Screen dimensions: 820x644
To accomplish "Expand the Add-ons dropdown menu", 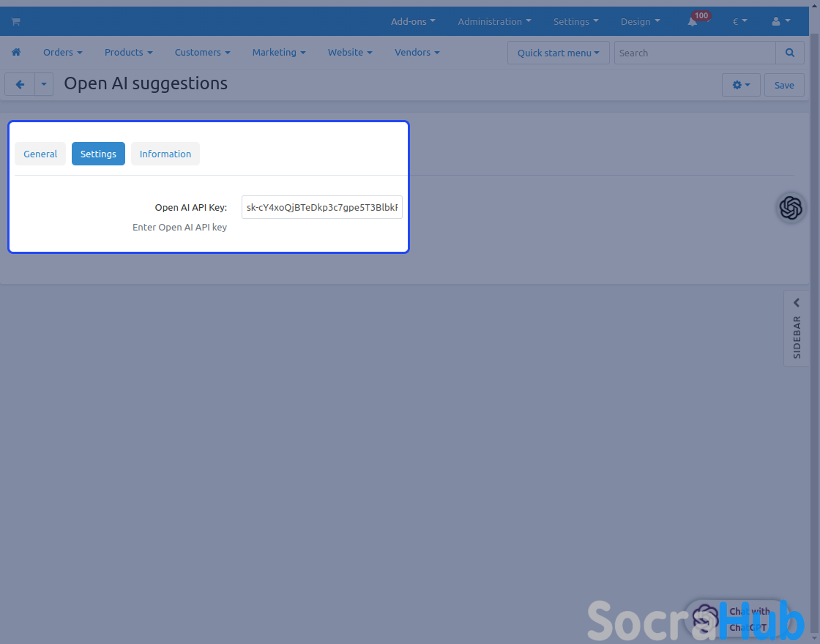I will (413, 22).
